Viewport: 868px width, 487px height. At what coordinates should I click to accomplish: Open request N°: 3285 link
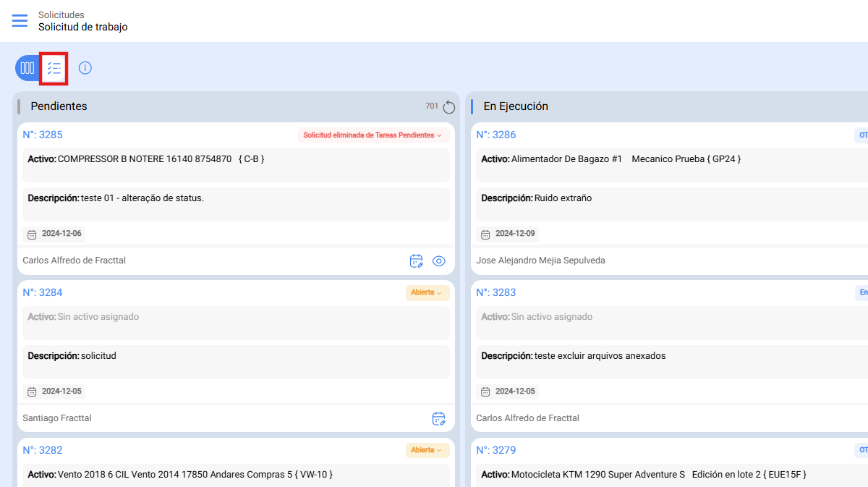[x=43, y=135]
